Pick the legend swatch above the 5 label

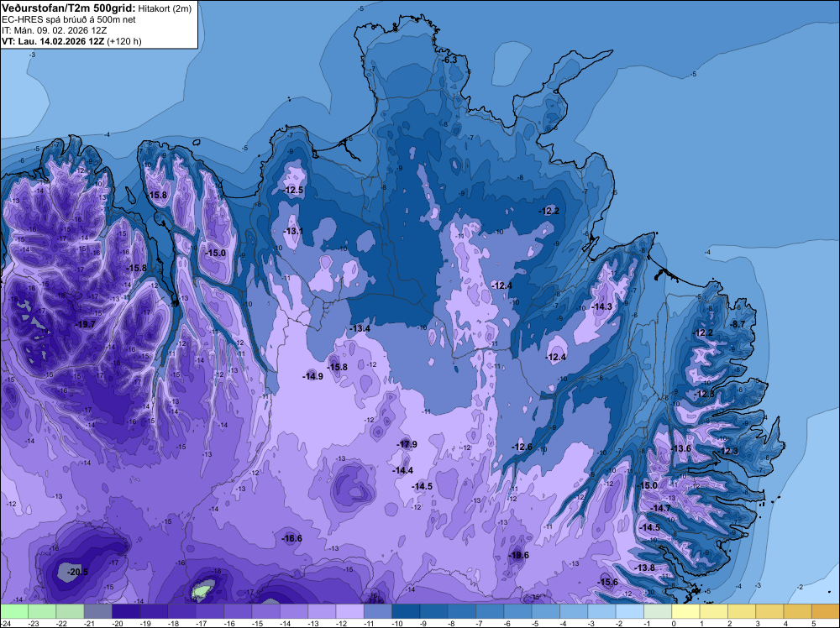826,611
